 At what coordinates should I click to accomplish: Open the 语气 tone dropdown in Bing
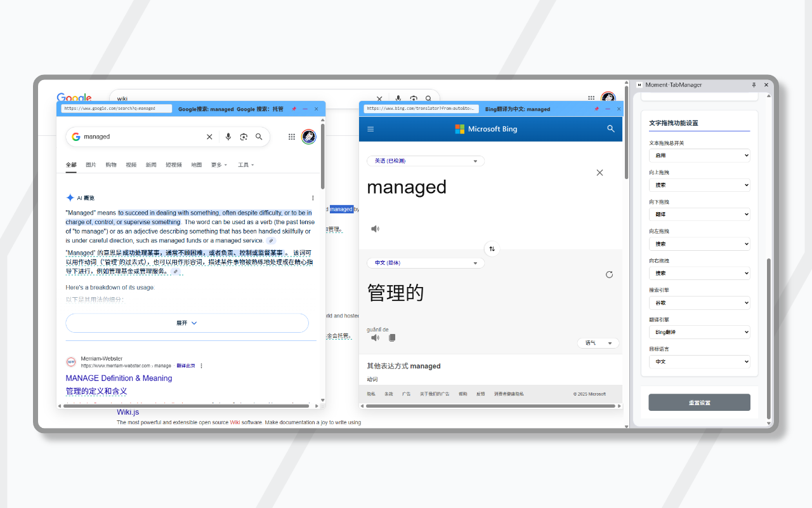(598, 343)
